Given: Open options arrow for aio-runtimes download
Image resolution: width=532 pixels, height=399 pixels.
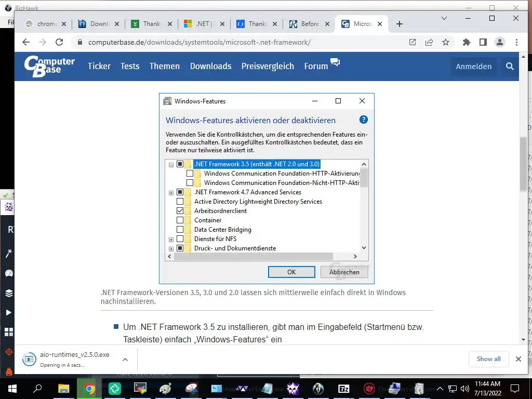Looking at the screenshot, I should pyautogui.click(x=125, y=360).
